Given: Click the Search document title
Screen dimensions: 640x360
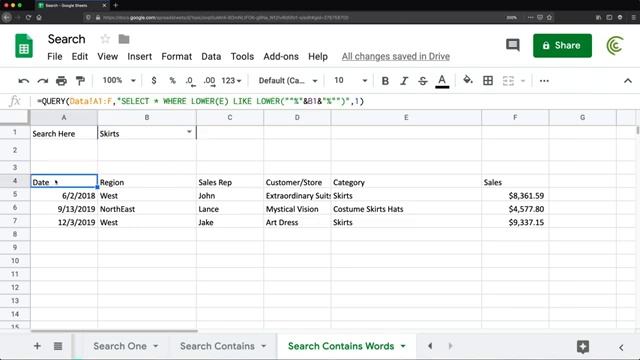Looking at the screenshot, I should pos(67,39).
